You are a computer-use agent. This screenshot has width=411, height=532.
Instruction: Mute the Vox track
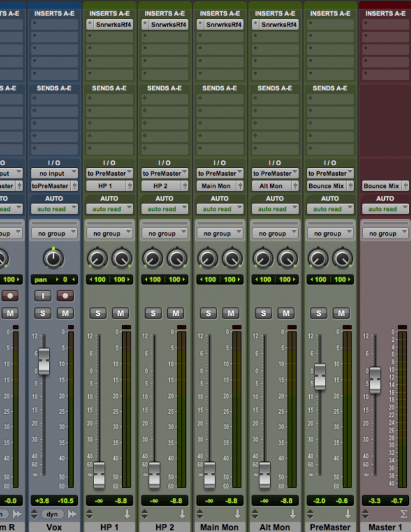coord(65,313)
